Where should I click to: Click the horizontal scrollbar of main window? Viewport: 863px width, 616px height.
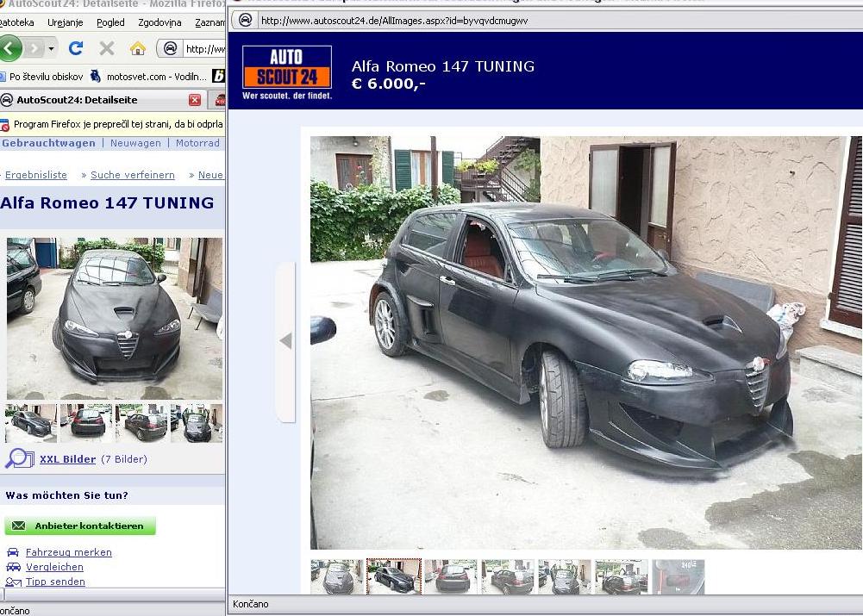point(113,594)
